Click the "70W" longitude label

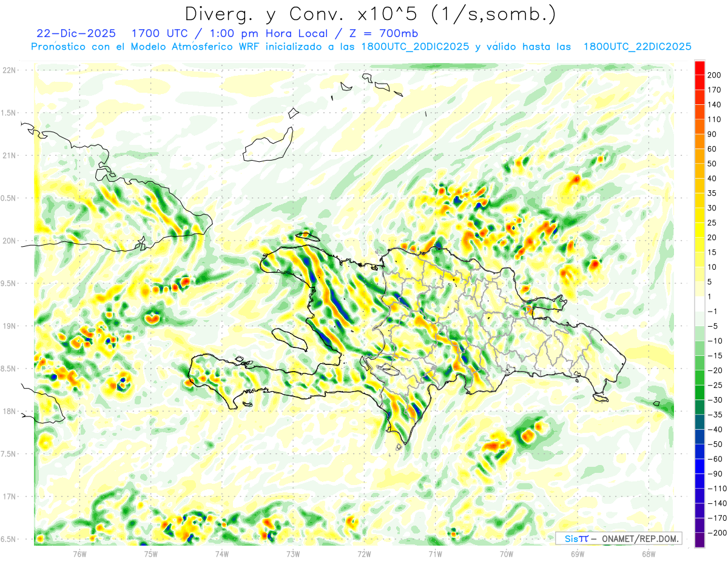(x=507, y=554)
